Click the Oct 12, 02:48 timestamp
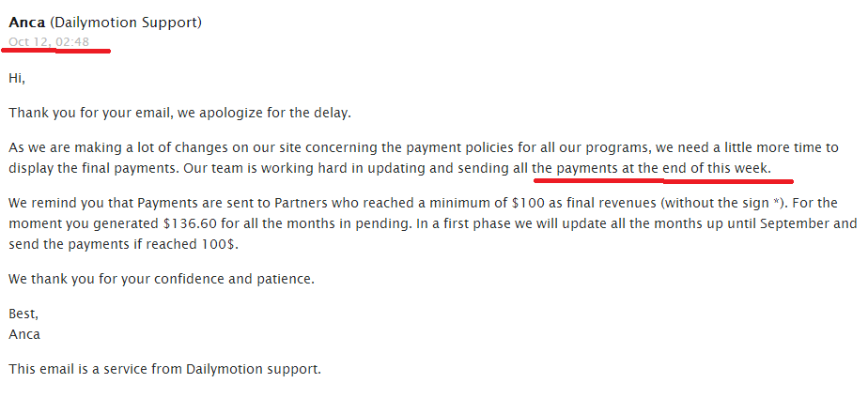This screenshot has height=414, width=868. click(x=49, y=42)
